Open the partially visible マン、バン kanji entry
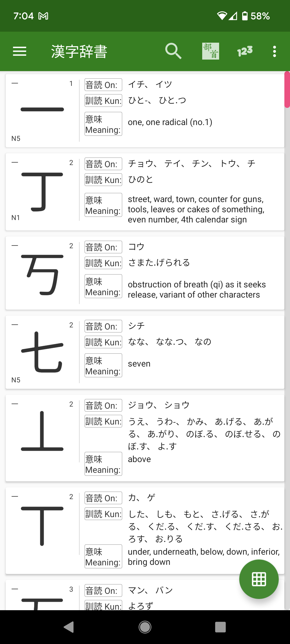Image resolution: width=290 pixels, height=644 pixels. point(145,595)
